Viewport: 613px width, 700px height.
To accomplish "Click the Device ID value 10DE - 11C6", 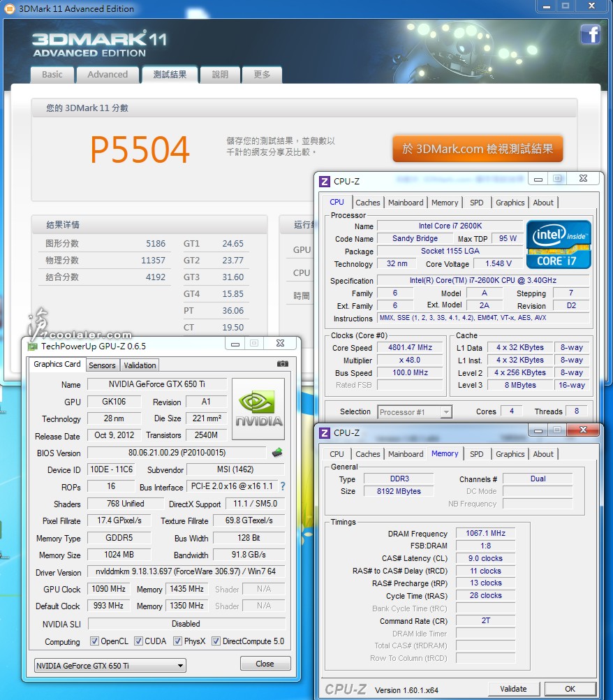I will [111, 469].
